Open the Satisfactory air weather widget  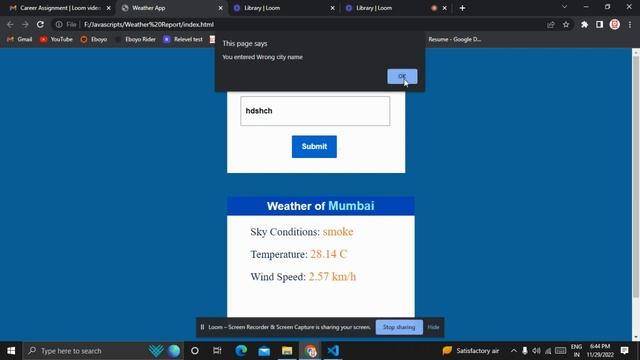pyautogui.click(x=471, y=351)
